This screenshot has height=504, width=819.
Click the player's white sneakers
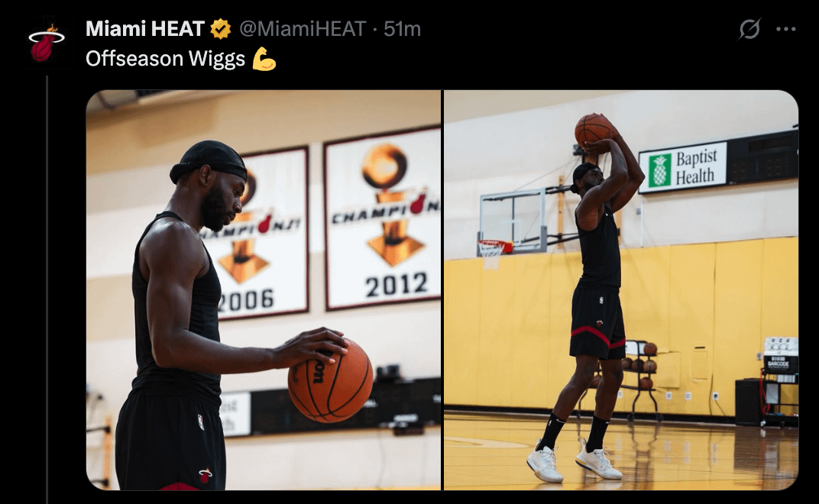[574, 460]
